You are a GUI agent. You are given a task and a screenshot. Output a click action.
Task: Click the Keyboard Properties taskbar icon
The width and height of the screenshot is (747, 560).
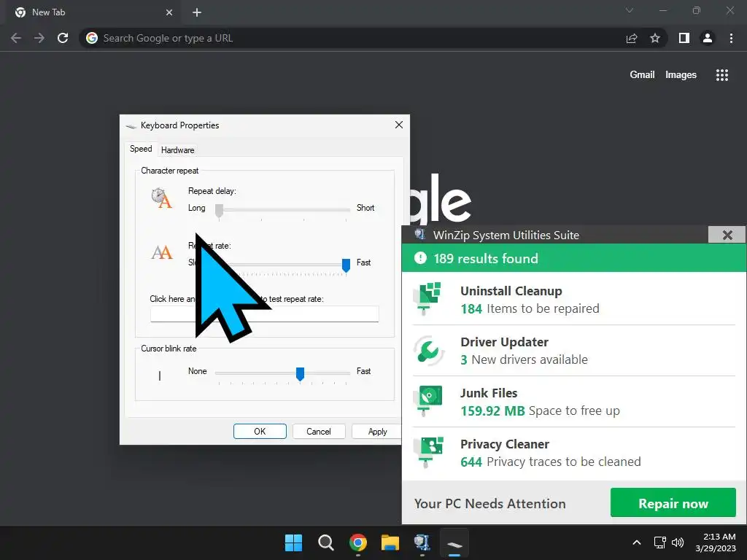click(454, 542)
